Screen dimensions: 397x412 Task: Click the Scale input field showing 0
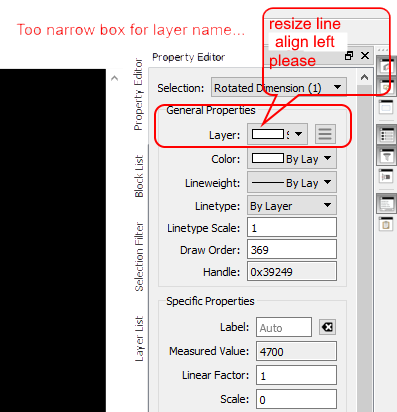pyautogui.click(x=296, y=399)
